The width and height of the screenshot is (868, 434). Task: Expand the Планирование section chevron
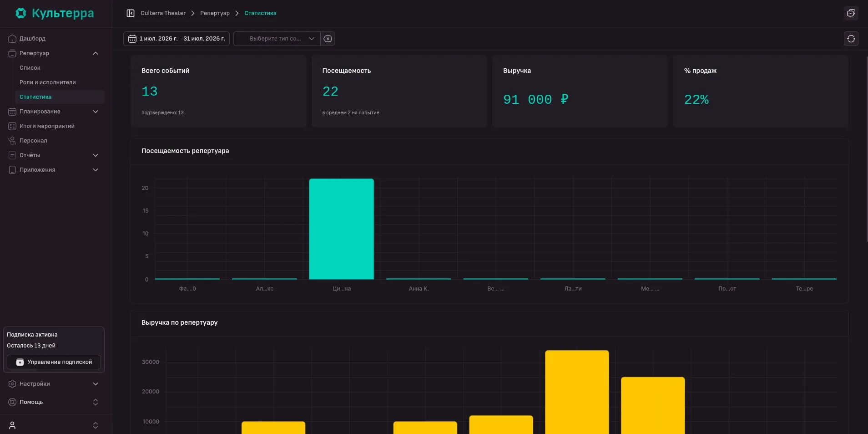tap(96, 112)
